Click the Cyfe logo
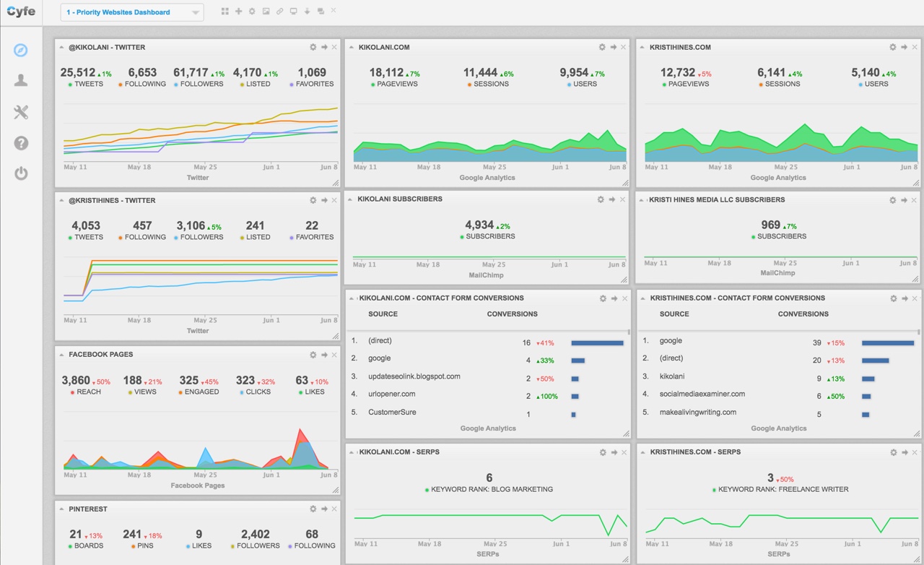 21,12
